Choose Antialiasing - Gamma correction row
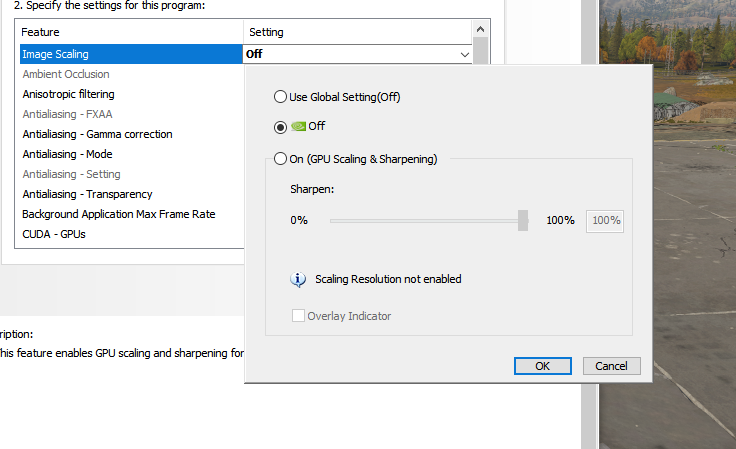736x449 pixels. [x=97, y=134]
